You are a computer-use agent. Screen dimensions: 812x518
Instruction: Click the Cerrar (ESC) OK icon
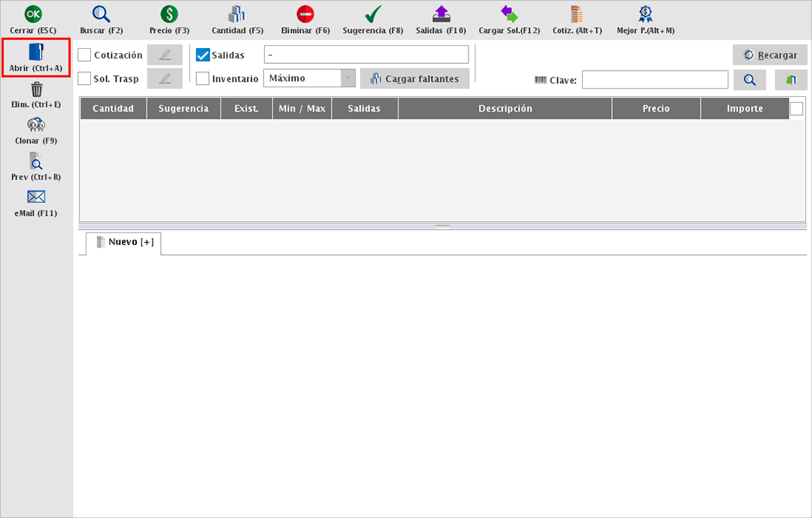click(33, 14)
